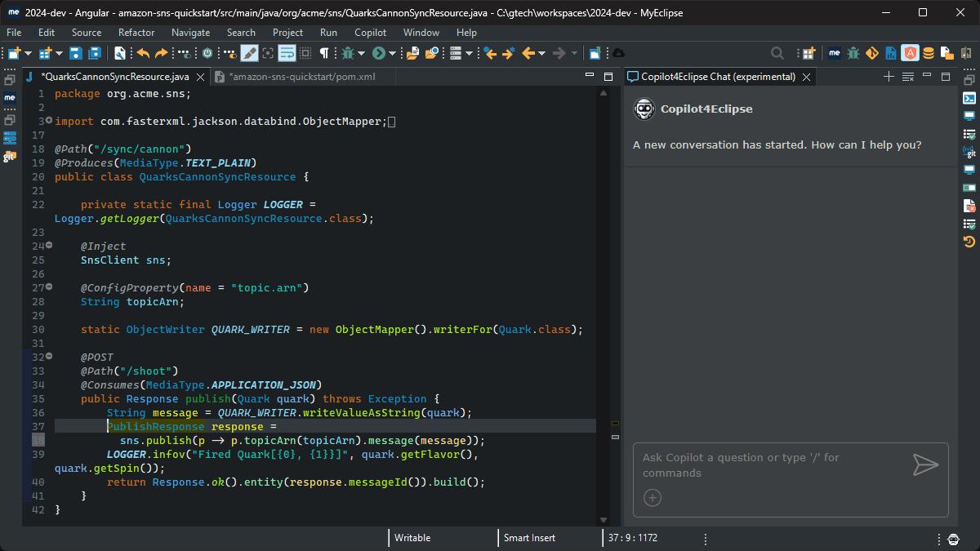This screenshot has width=980, height=551.
Task: Open the Angular perspective icon
Action: [x=910, y=53]
